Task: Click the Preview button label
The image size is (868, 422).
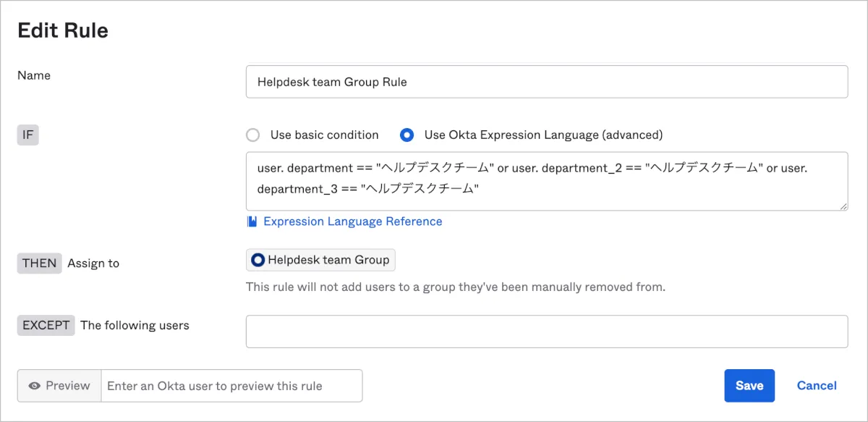Action: (x=67, y=386)
